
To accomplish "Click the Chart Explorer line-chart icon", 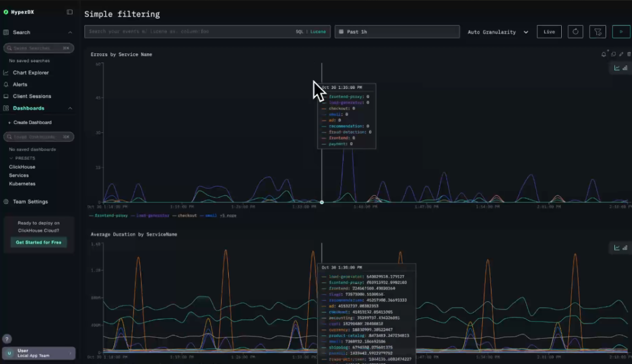I will (6, 73).
